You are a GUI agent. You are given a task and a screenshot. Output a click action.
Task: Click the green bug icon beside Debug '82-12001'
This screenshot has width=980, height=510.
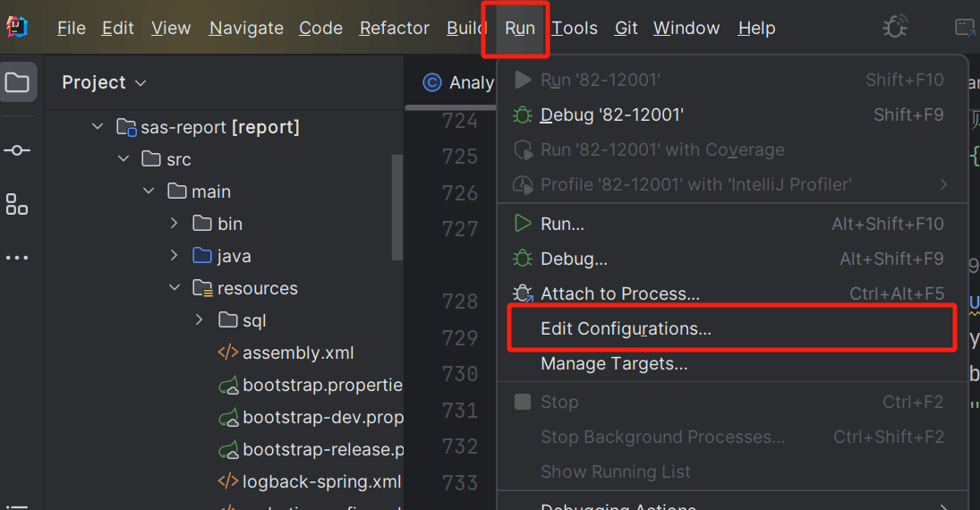[x=523, y=115]
